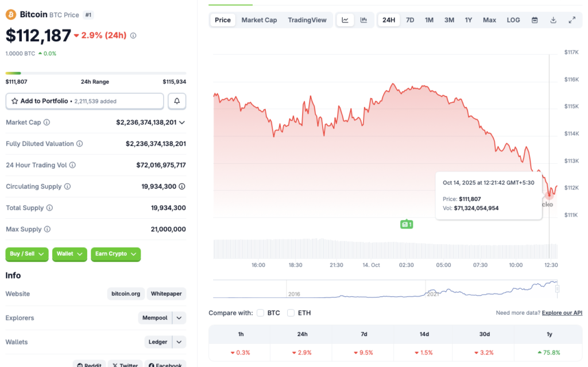The height and width of the screenshot is (367, 588).
Task: Open the calendar date range picker
Action: pyautogui.click(x=535, y=20)
